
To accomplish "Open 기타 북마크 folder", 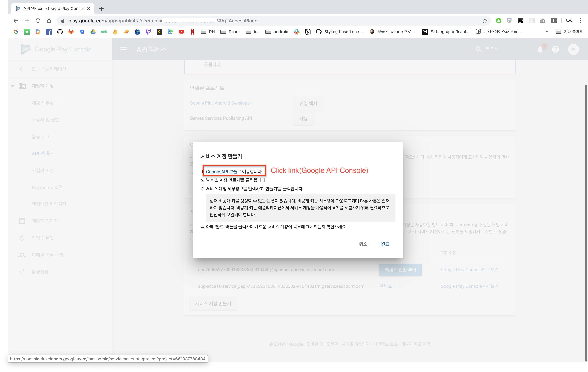I will pos(569,32).
